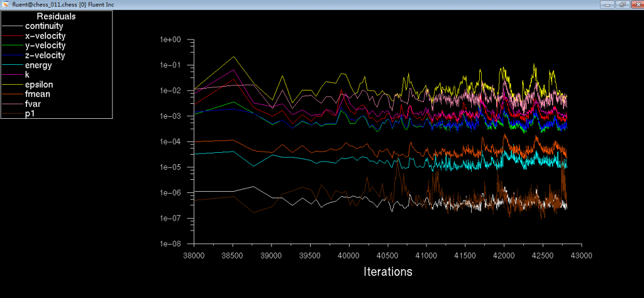Restore down the Fluent window
The height and width of the screenshot is (298, 644).
621,4
